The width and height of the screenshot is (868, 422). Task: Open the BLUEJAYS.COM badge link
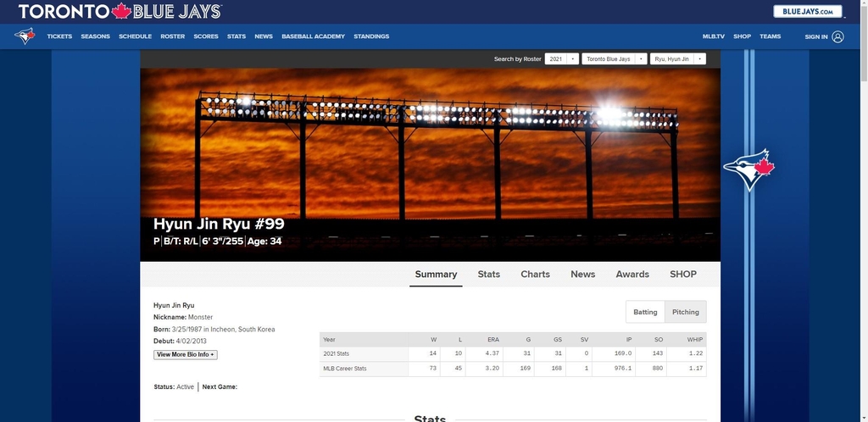[x=809, y=11]
